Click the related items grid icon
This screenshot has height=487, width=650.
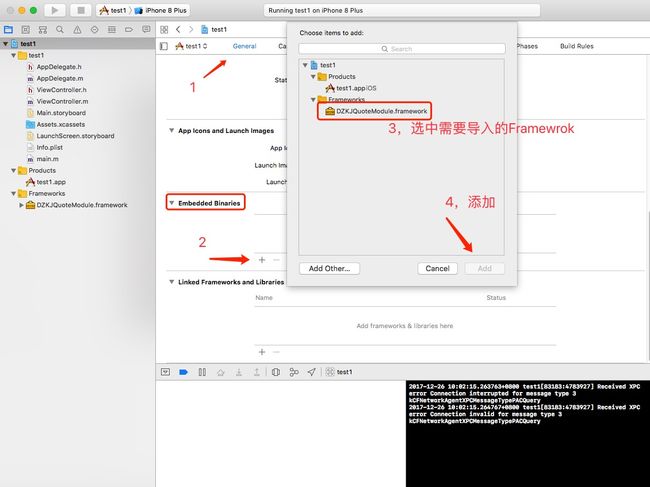[164, 29]
